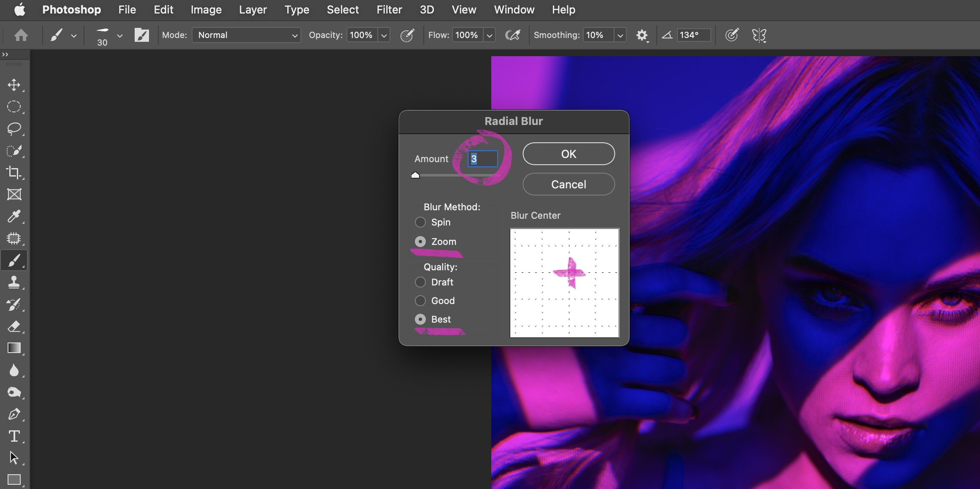Click the Amount value field
The image size is (980, 489).
(x=482, y=159)
